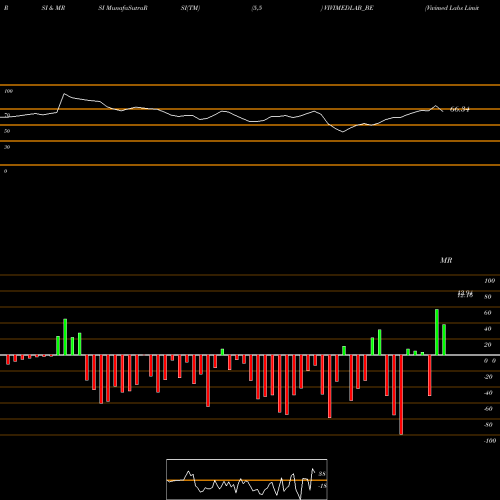Click the '60' label on the MR axis
This screenshot has height=500, width=500.
tap(488, 313)
